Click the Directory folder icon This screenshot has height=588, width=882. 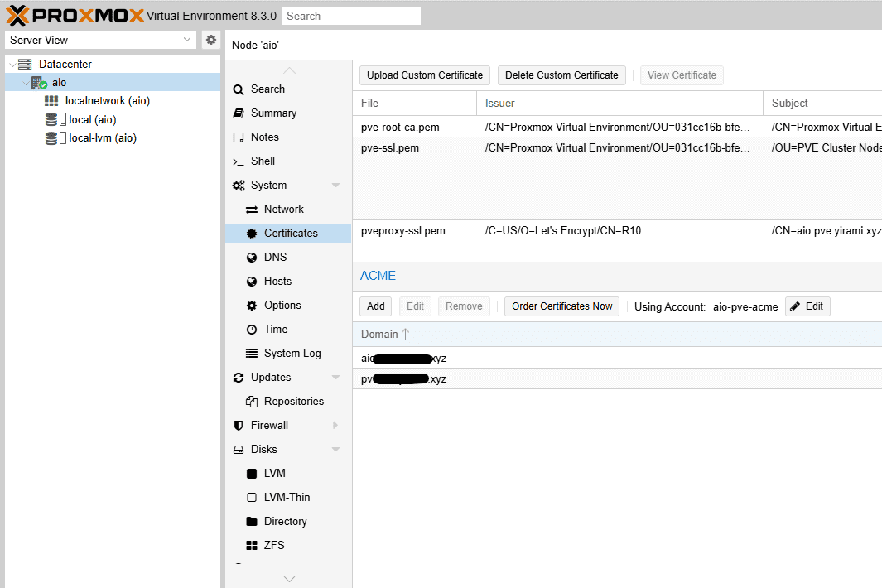point(252,522)
